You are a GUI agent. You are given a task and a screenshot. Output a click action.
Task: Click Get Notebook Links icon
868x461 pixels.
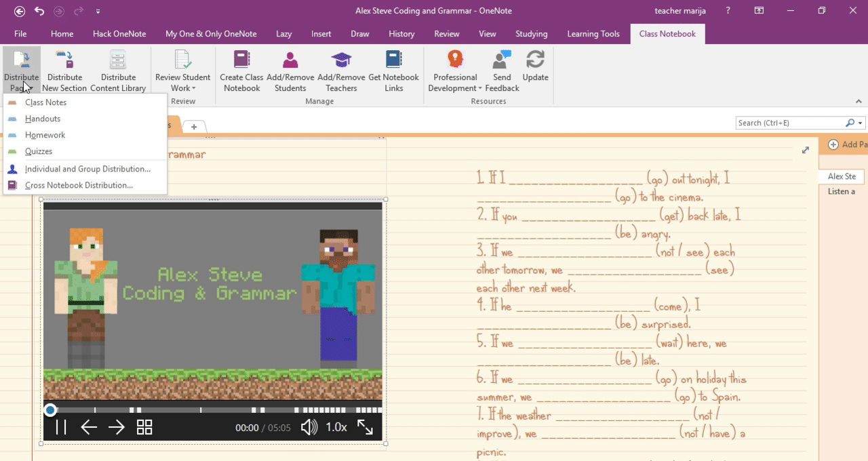(393, 61)
